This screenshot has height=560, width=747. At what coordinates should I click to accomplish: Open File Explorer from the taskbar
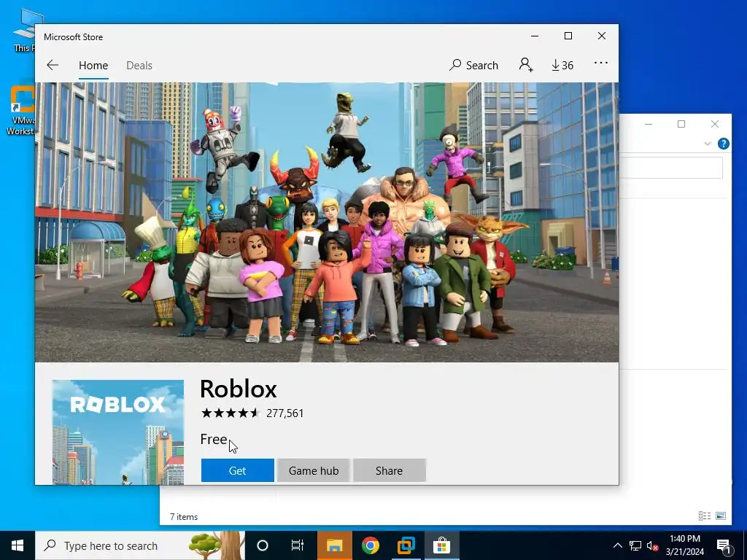(334, 545)
